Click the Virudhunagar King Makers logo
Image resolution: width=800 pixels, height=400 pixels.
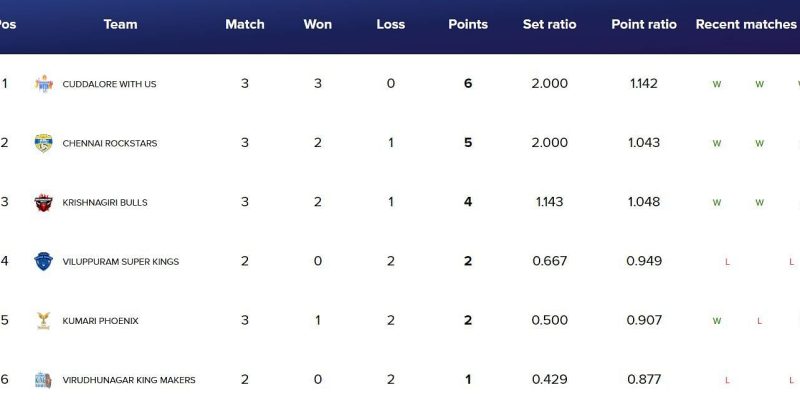coord(43,380)
